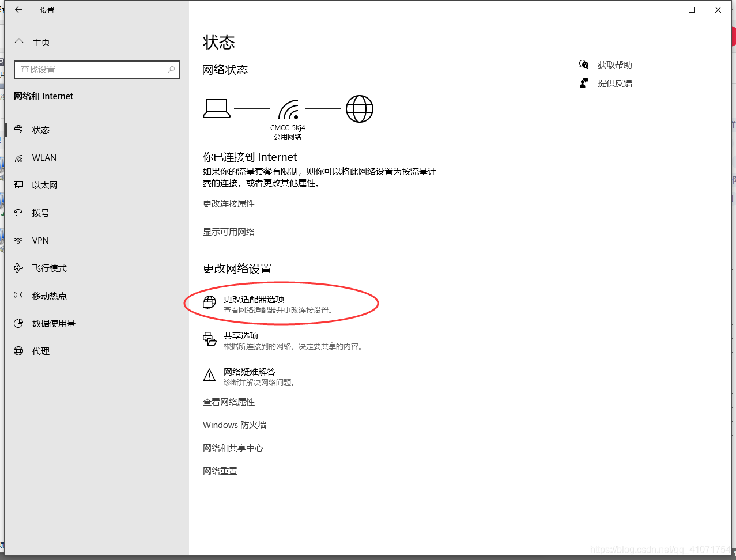
Task: Open the 代理 proxy settings icon
Action: 18,351
